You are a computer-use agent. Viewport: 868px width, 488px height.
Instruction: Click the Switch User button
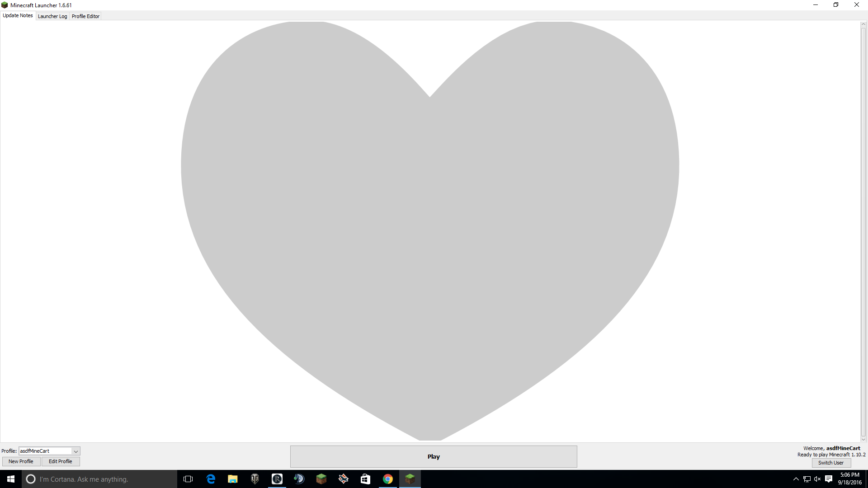click(x=831, y=463)
